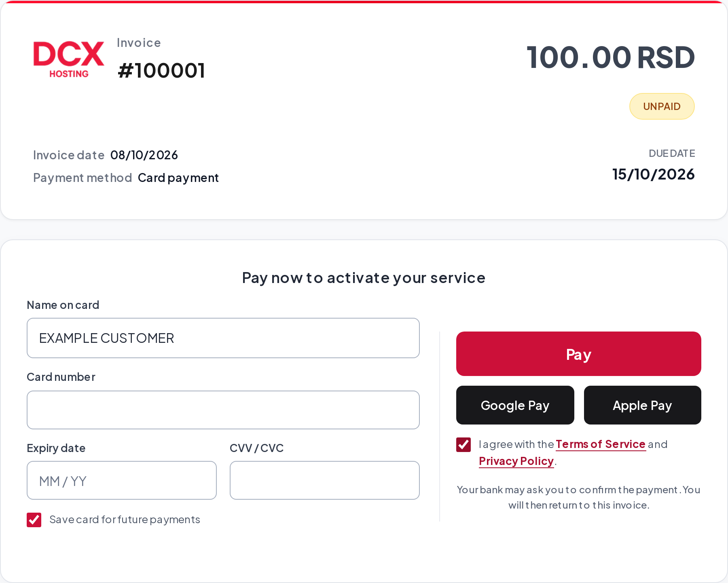Click the UNPAID status badge
The width and height of the screenshot is (728, 583).
(662, 106)
